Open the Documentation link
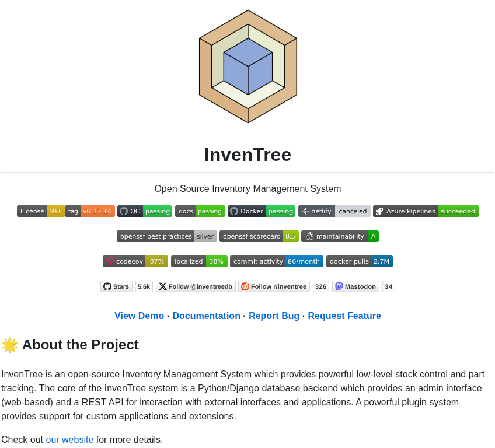The height and width of the screenshot is (448, 495). coord(206,316)
